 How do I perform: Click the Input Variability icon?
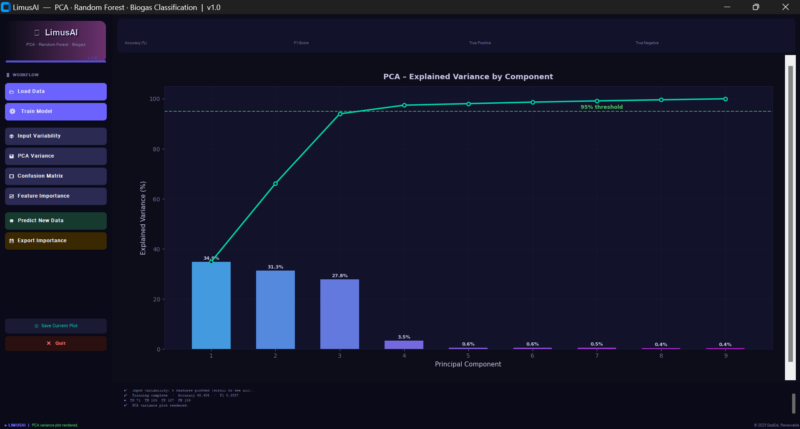tap(11, 136)
